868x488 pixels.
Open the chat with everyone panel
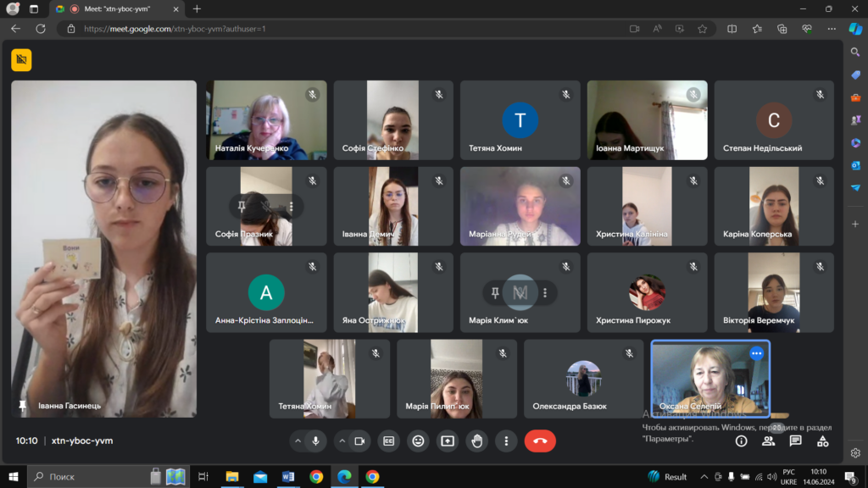[795, 441]
